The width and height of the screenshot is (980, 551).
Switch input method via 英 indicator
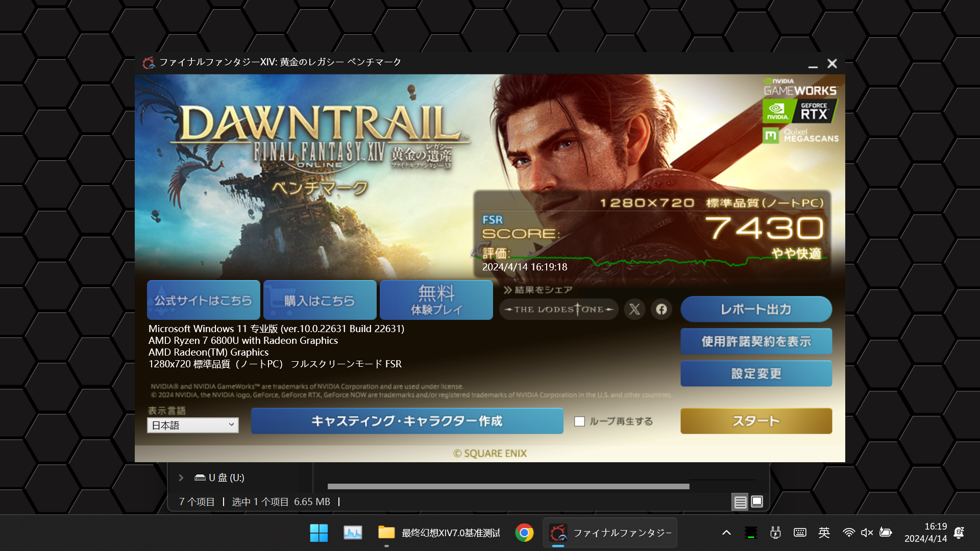click(x=825, y=532)
